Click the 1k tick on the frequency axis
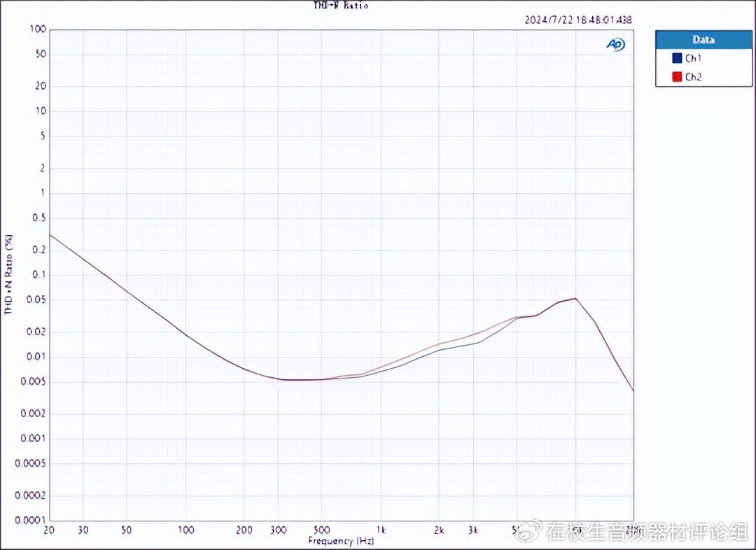The image size is (756, 550). tap(381, 530)
